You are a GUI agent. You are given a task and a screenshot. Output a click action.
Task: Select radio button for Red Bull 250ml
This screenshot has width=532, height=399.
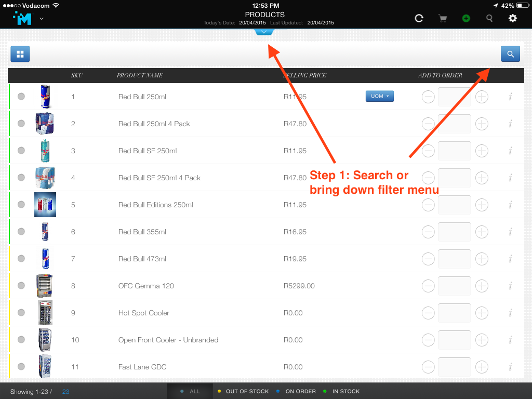[21, 96]
